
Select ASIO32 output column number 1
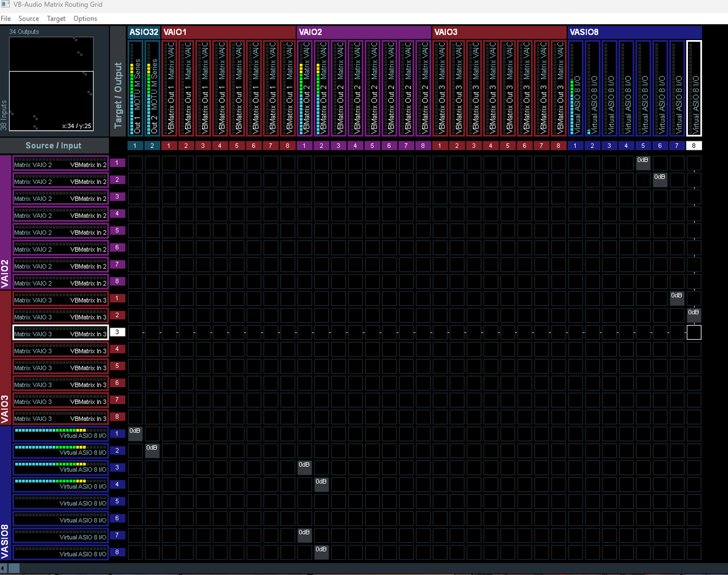click(x=135, y=146)
